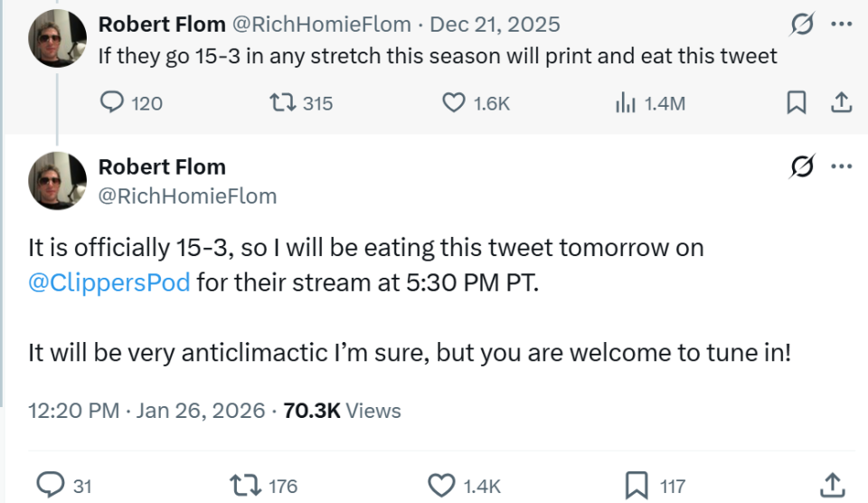The image size is (868, 503).
Task: Like the tweet with 1.6K likes
Action: [453, 103]
